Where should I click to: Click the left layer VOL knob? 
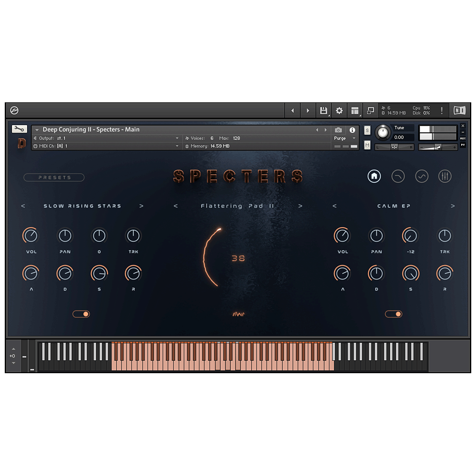click(30, 235)
